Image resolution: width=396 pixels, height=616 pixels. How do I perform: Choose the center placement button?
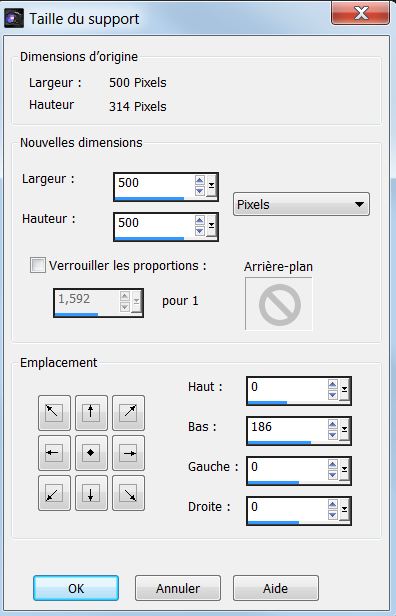click(x=91, y=453)
